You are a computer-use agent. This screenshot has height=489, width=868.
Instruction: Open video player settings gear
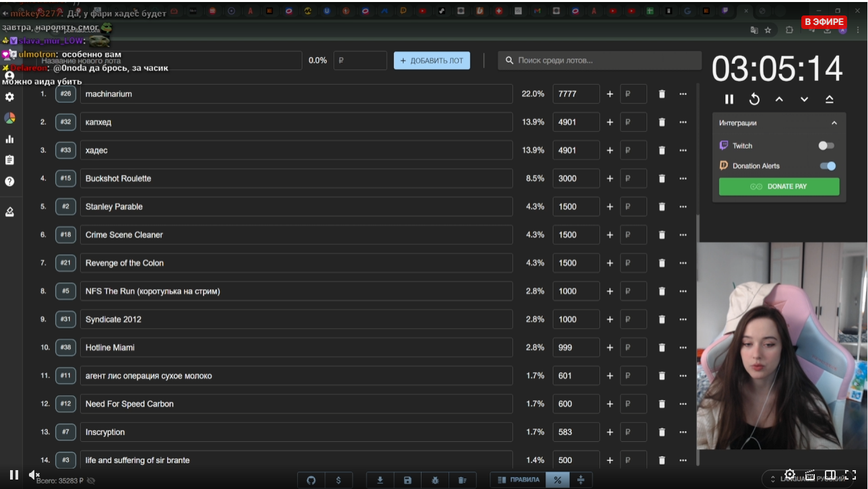(x=790, y=474)
